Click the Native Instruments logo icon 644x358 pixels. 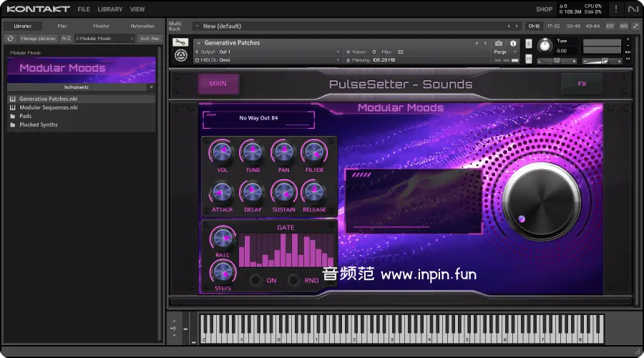point(633,9)
